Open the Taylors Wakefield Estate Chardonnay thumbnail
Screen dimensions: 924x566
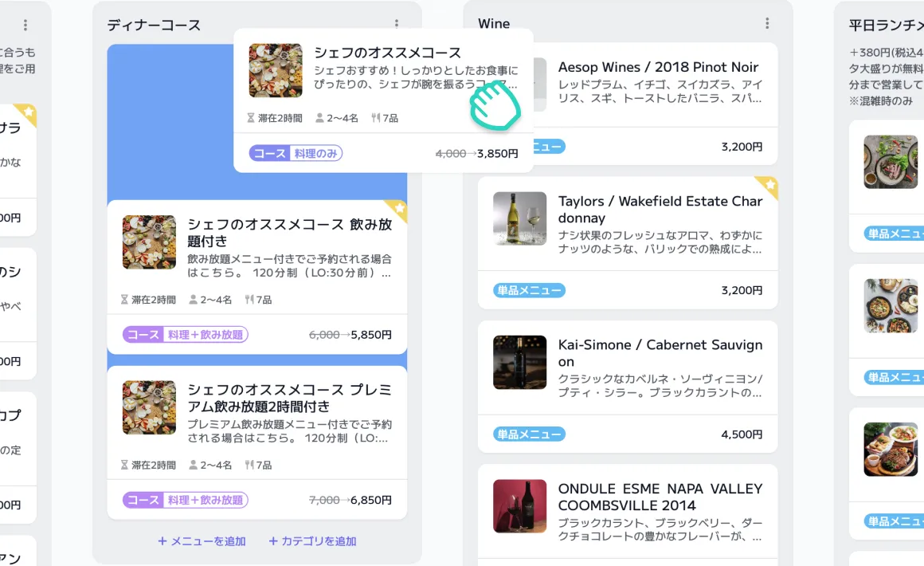pyautogui.click(x=519, y=218)
